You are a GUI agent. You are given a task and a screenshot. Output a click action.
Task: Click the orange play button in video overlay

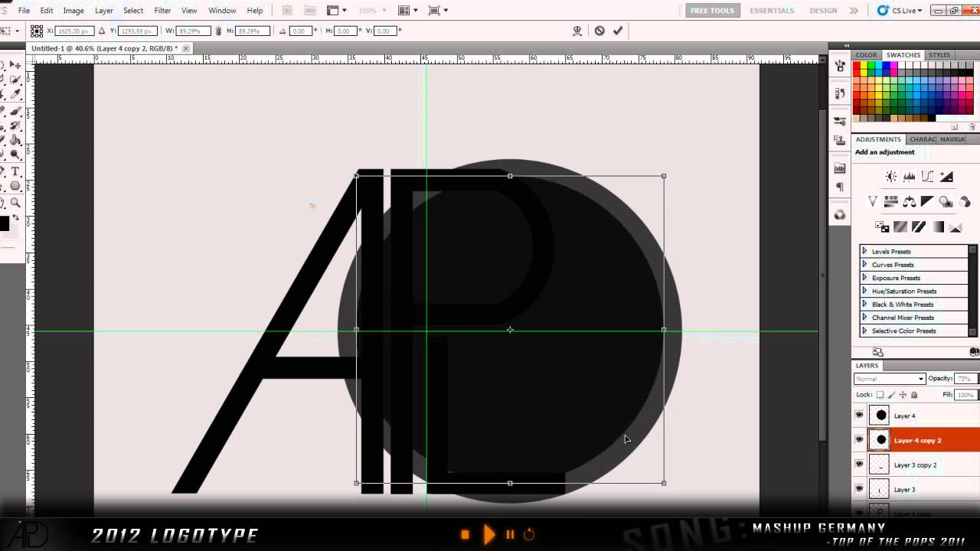(x=488, y=534)
